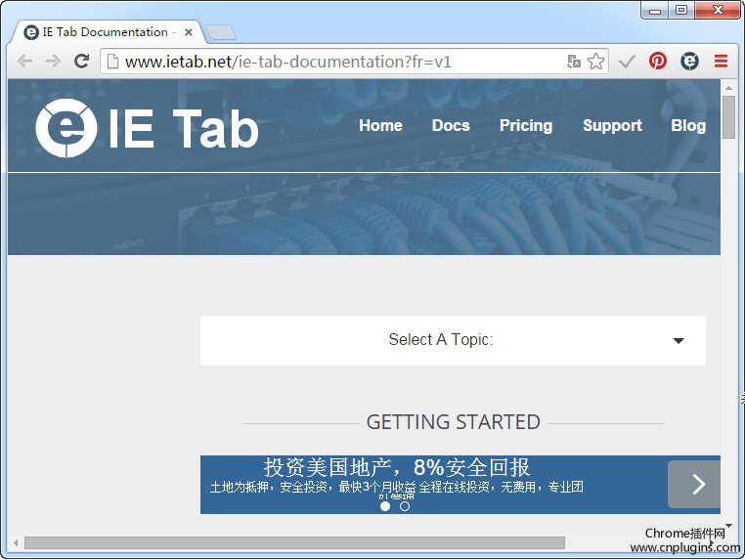Screen dimensions: 745x560
Task: Go to the Pricing page
Action: point(526,125)
